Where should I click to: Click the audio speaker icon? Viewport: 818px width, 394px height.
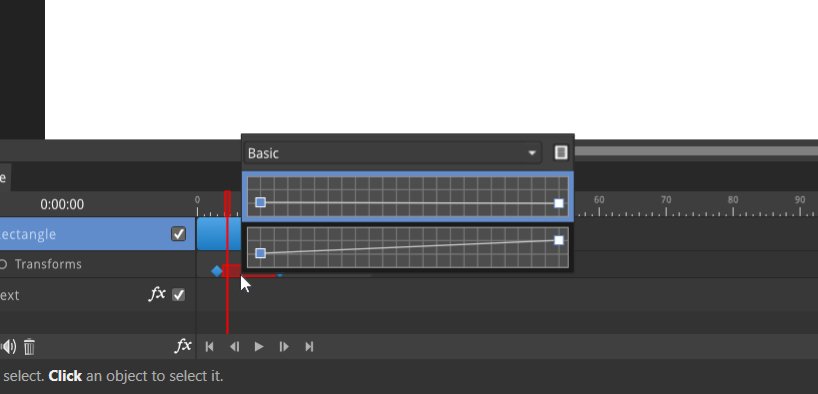point(8,347)
